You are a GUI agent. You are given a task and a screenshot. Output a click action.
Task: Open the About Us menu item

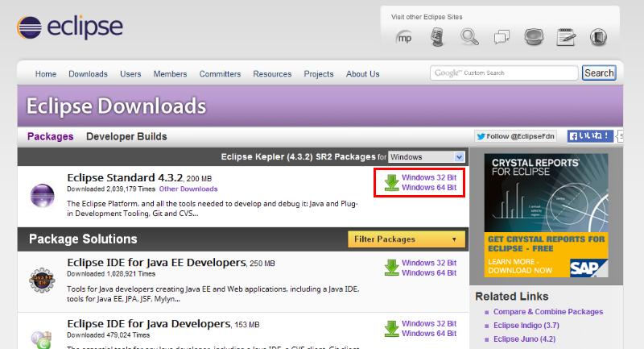[x=363, y=74]
